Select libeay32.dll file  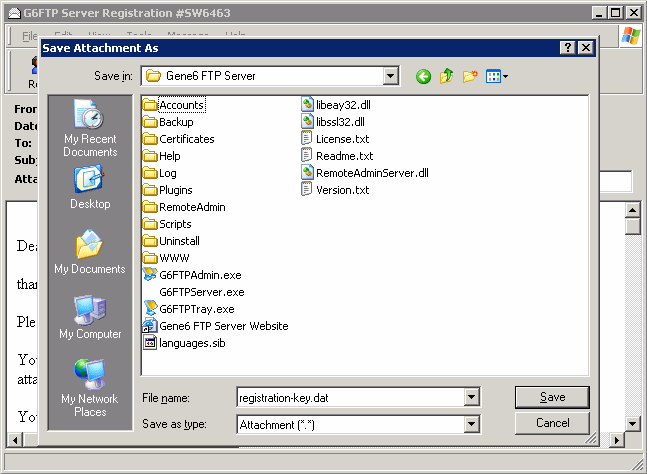(x=336, y=105)
